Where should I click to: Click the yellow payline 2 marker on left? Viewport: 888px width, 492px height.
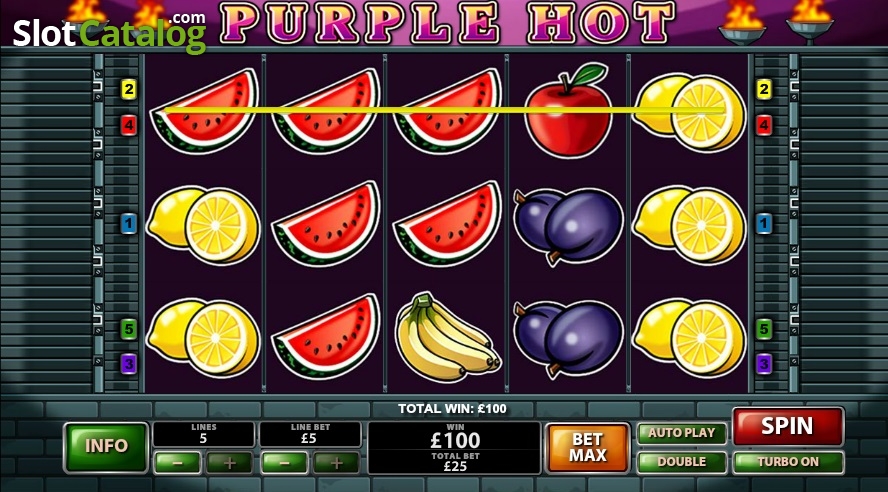[x=129, y=89]
